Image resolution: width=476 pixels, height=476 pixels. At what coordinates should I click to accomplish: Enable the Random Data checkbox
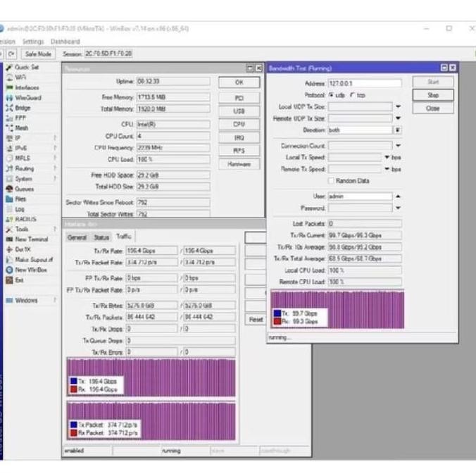click(x=332, y=181)
